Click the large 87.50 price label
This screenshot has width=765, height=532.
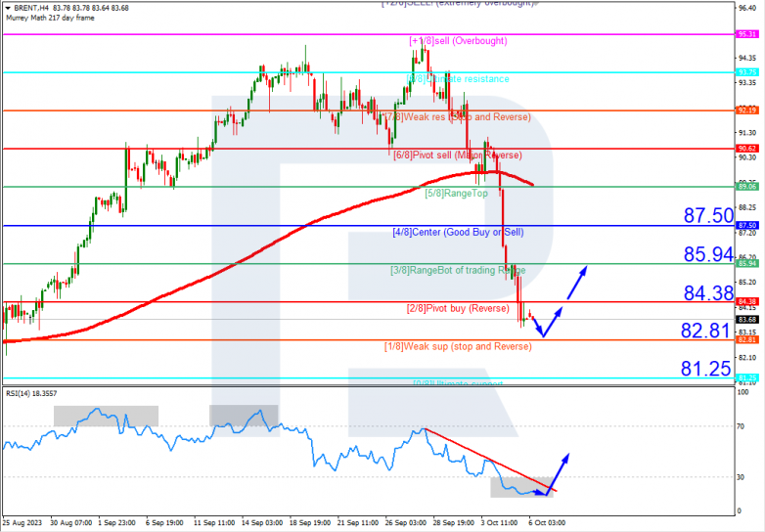click(x=708, y=216)
